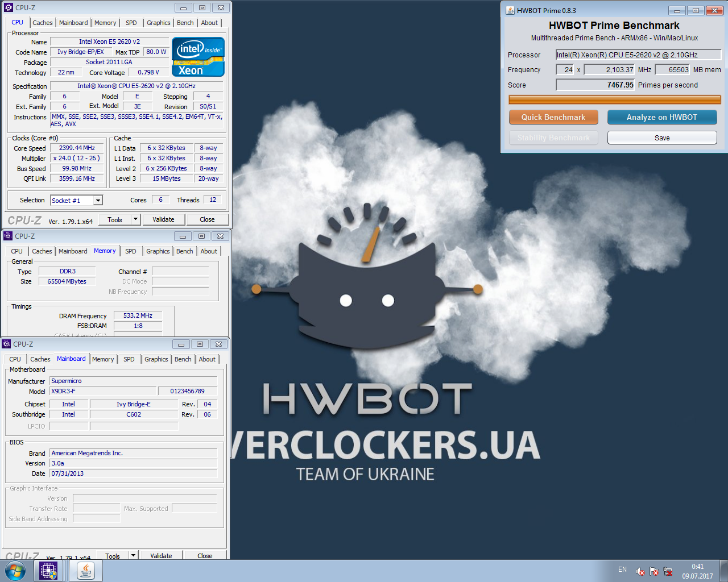Image resolution: width=728 pixels, height=582 pixels.
Task: Open Bench tab in top CPU-Z window
Action: coord(185,23)
